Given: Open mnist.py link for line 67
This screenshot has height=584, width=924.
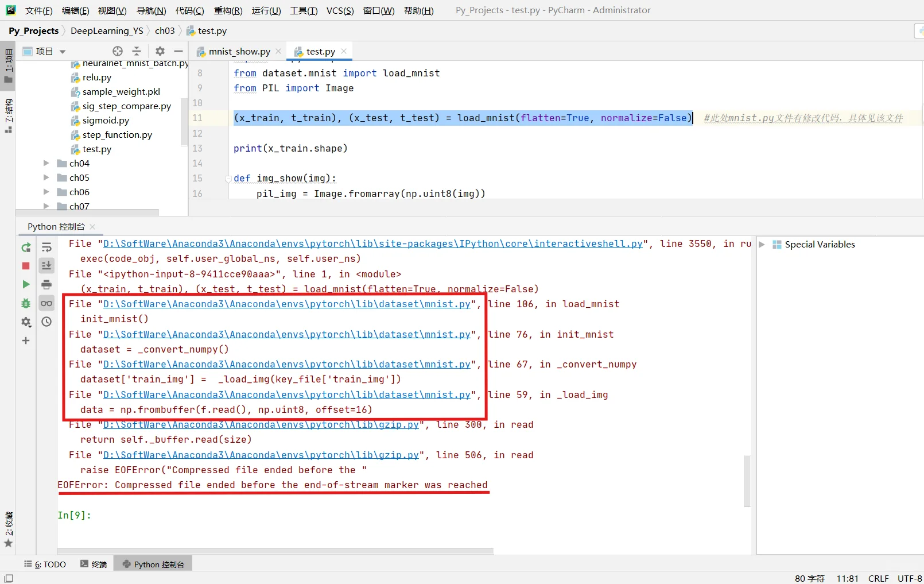Looking at the screenshot, I should click(287, 365).
